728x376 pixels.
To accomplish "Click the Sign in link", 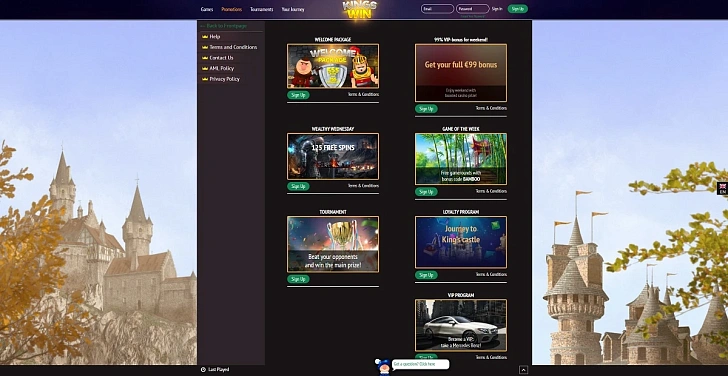I will pos(497,9).
